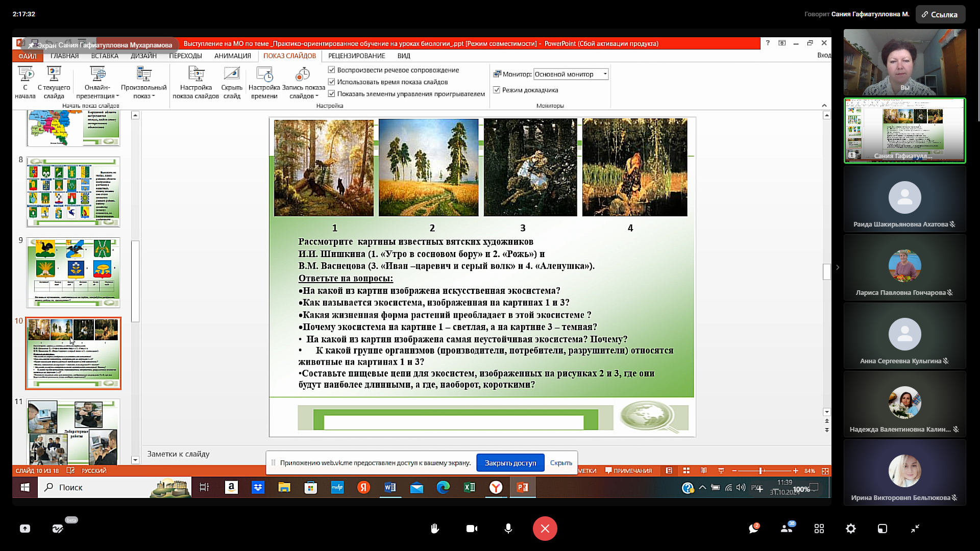Image resolution: width=980 pixels, height=551 pixels.
Task: Open the Review (РЕЦЕНЗИРОВАНИЕ) tab
Action: (x=357, y=56)
